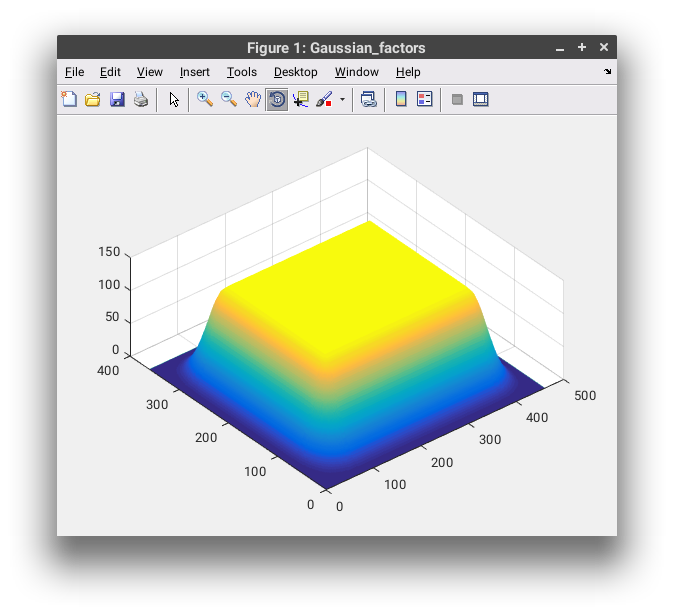Insert a legend using the toolbar icon
The height and width of the screenshot is (615, 674).
[425, 99]
